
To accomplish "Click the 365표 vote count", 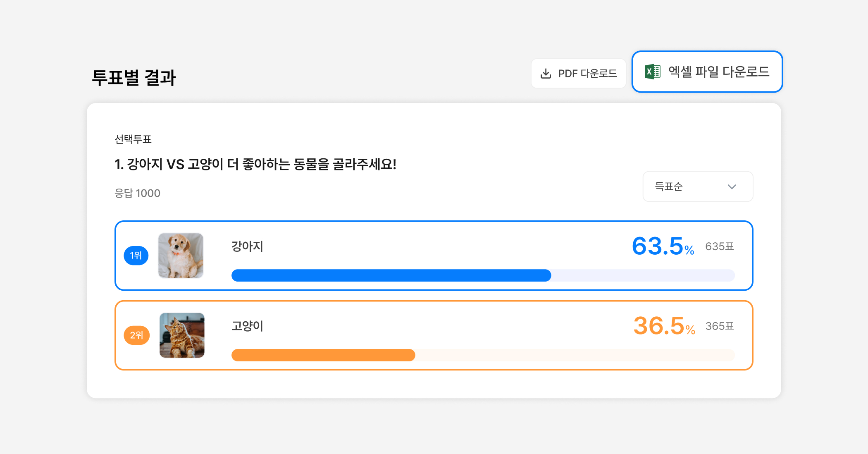I will (x=719, y=326).
